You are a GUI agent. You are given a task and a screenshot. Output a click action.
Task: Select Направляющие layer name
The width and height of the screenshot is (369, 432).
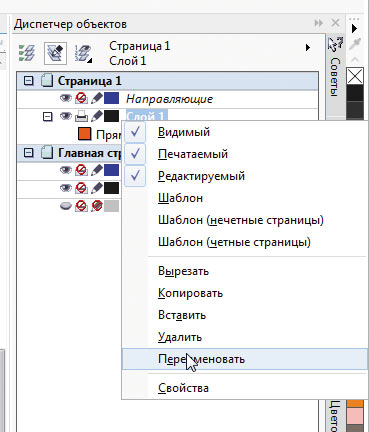(x=169, y=99)
